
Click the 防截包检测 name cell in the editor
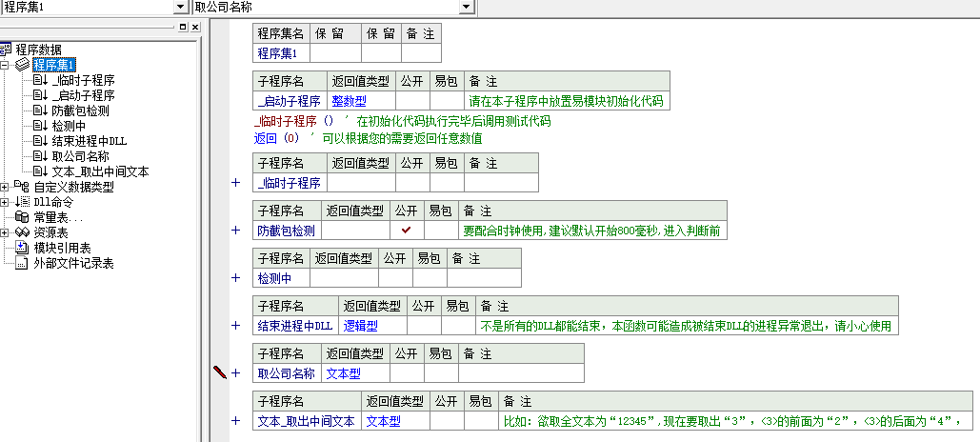[288, 231]
